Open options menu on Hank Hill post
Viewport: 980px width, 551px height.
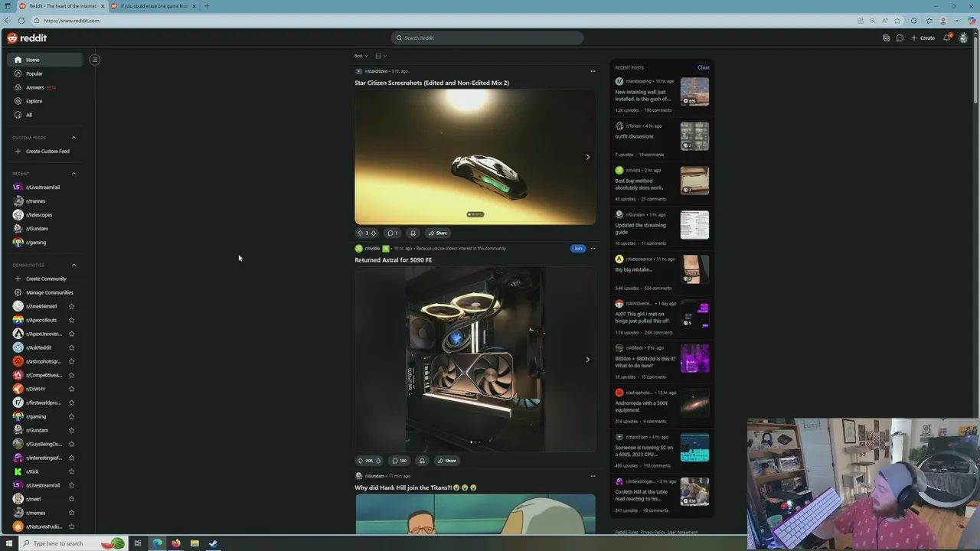(593, 476)
